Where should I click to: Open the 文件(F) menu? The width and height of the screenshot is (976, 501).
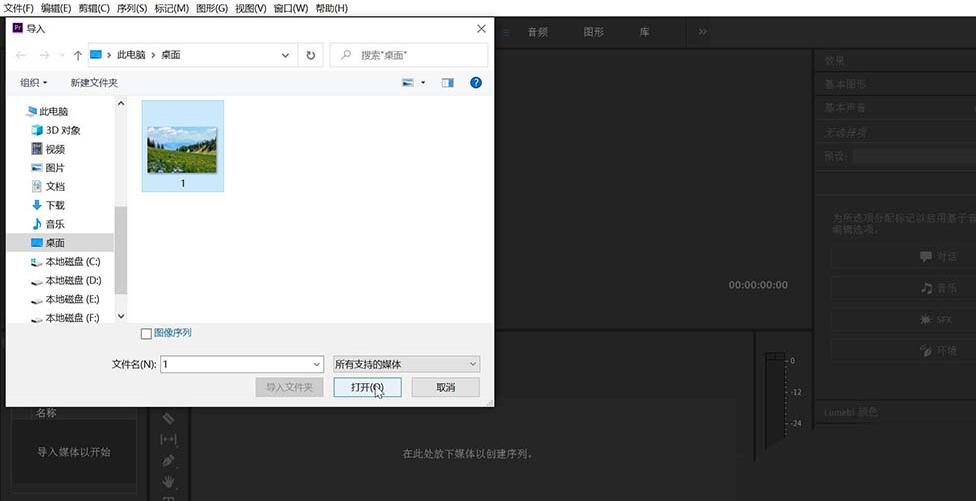click(18, 8)
